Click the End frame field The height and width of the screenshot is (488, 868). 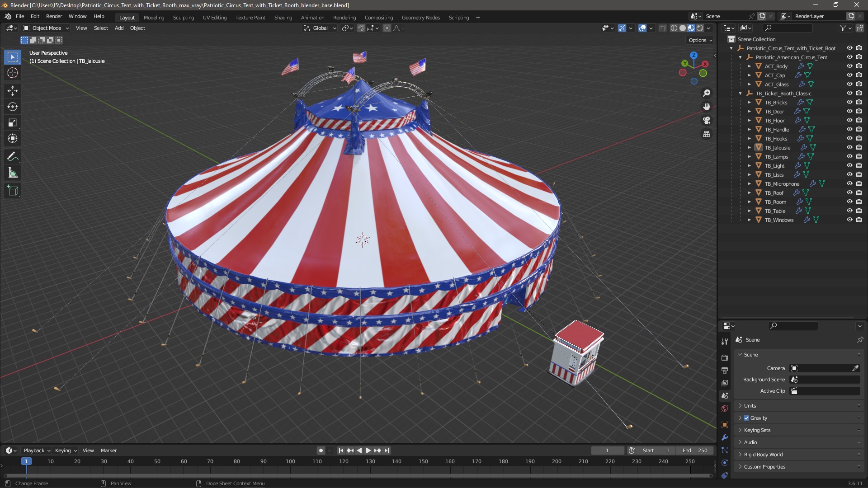coord(695,450)
